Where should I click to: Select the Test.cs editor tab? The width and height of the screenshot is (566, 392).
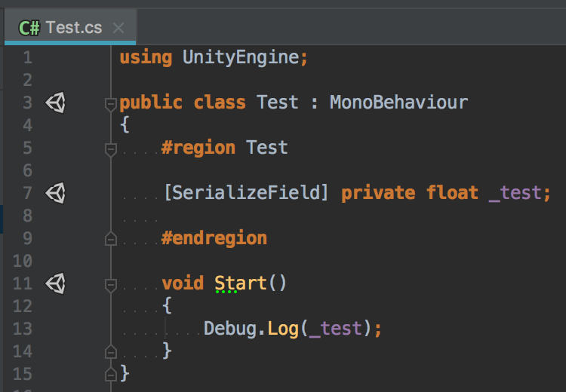[x=70, y=26]
